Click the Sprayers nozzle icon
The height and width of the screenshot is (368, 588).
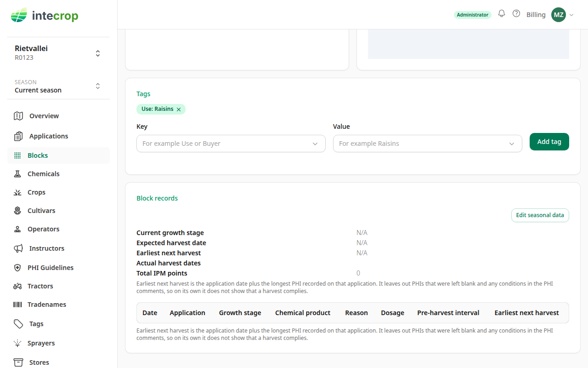tap(17, 343)
